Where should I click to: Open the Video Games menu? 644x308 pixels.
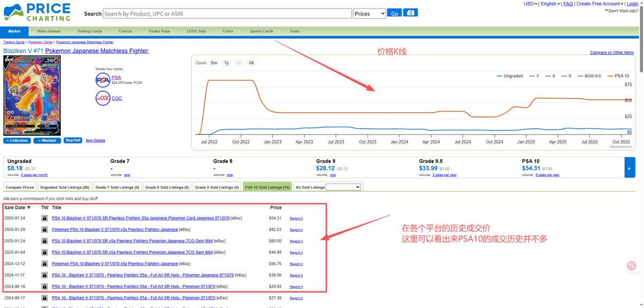click(48, 31)
